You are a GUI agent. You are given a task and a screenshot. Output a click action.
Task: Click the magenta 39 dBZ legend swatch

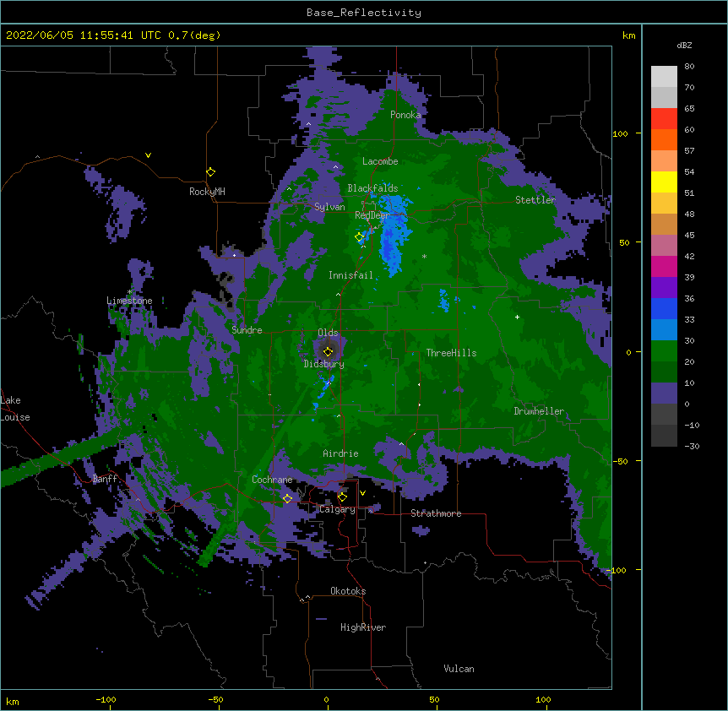[664, 266]
